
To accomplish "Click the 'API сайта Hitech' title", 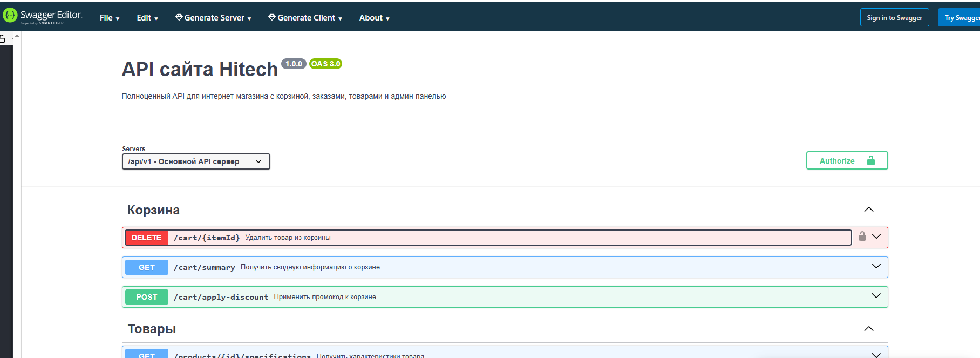I will click(200, 70).
